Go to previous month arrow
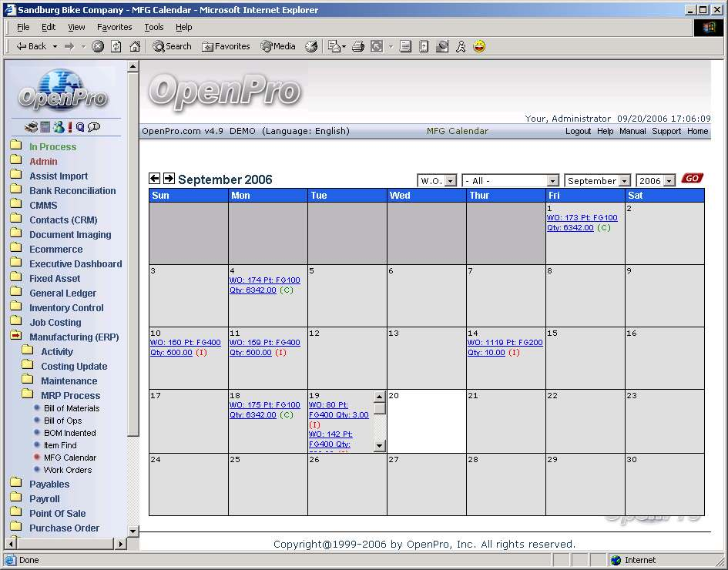Viewport: 728px width, 570px height. click(x=155, y=179)
